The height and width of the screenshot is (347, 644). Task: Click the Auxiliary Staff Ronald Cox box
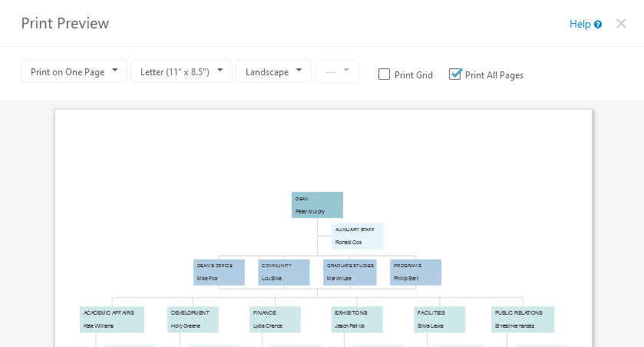[x=357, y=236]
